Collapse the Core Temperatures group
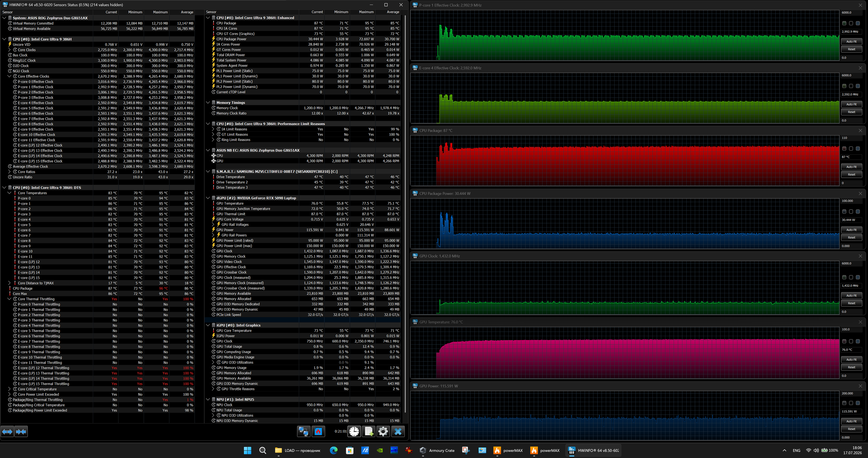868x458 pixels. pyautogui.click(x=10, y=193)
